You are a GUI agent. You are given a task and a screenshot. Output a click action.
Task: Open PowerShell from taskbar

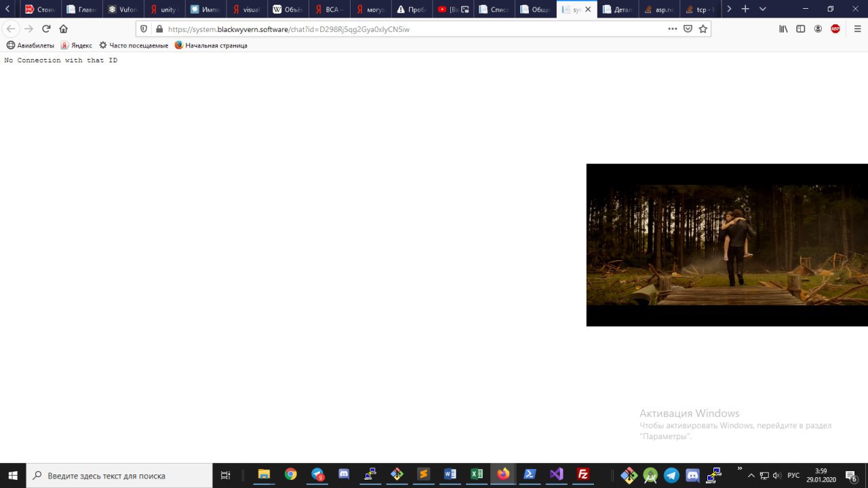click(x=530, y=474)
